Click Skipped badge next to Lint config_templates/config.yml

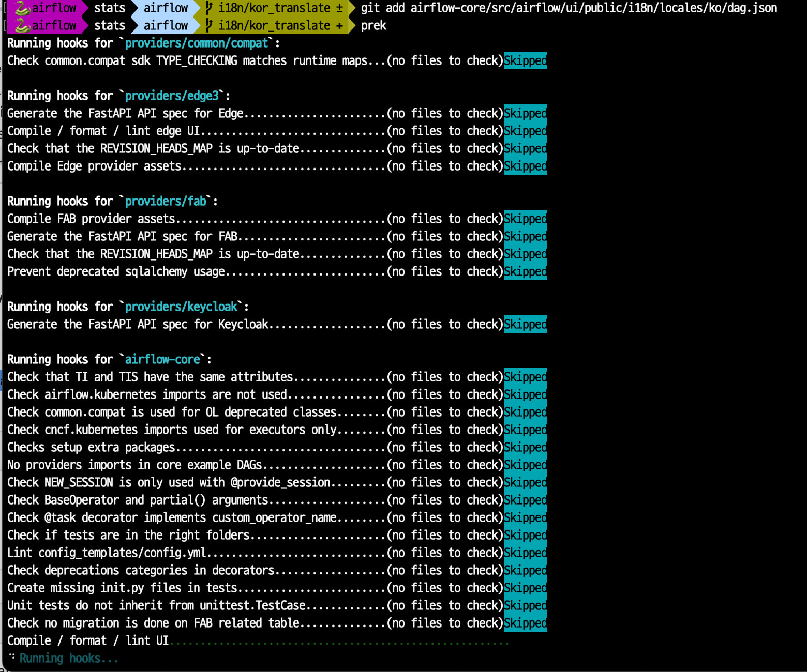pos(525,553)
